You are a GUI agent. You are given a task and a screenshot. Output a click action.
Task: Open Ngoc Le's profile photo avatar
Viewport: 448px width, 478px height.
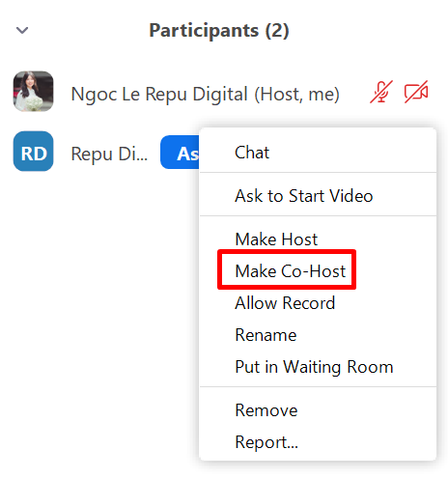click(33, 92)
